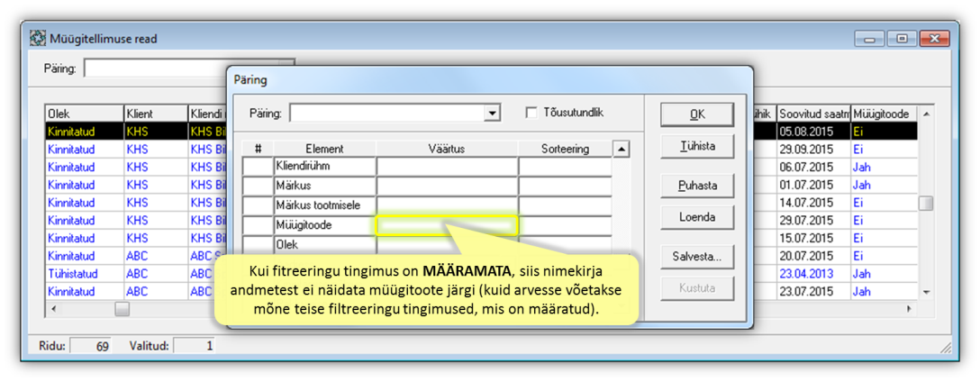Image resolution: width=980 pixels, height=382 pixels.
Task: Minimize the Müügitellimuse read window
Action: [x=870, y=39]
